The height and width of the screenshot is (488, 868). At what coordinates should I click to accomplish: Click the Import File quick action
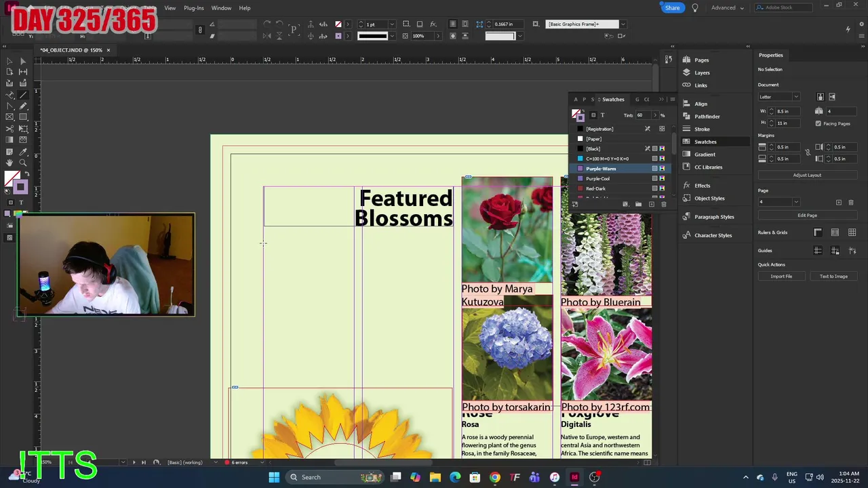781,277
